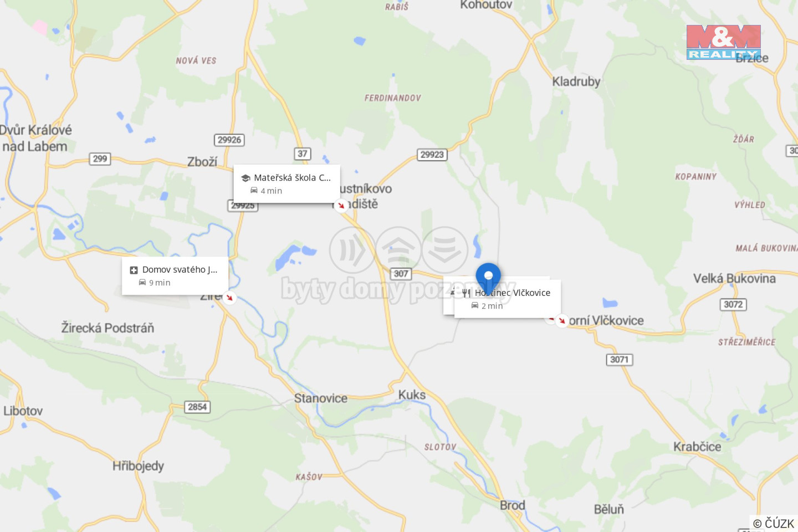Click the school cap icon in the Mateřská card
The height and width of the screenshot is (532, 798).
click(245, 178)
